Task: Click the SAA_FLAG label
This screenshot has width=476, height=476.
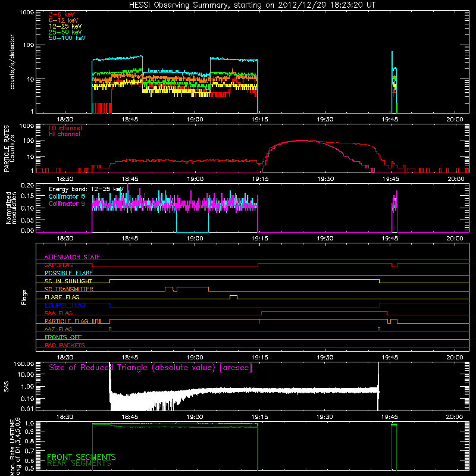Action: click(58, 313)
